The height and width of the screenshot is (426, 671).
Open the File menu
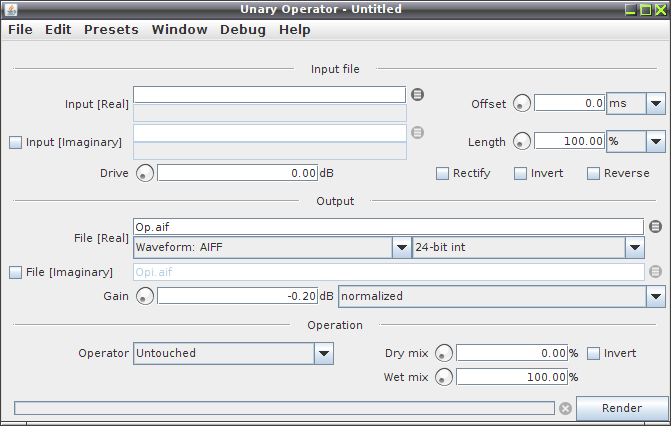pos(20,30)
